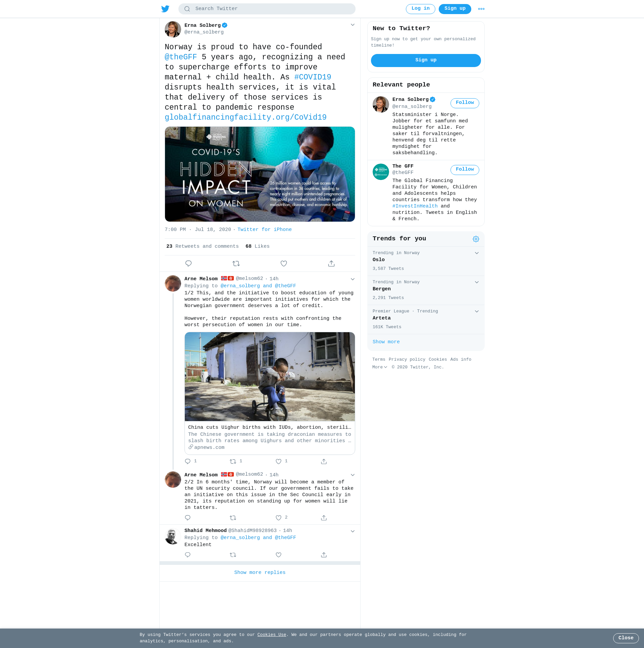644x648 pixels.
Task: Like Arne Melsom's 1/2 tweet
Action: coord(278,462)
